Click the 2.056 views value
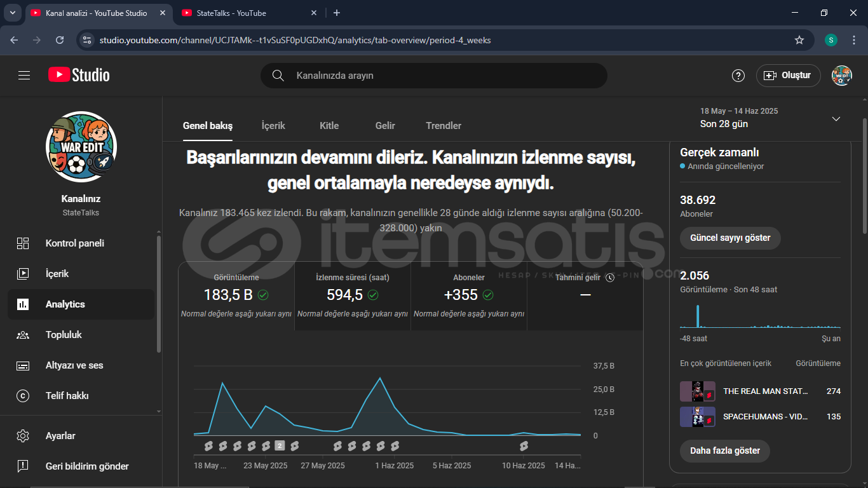Screen dimensions: 868x488 pos(695,276)
